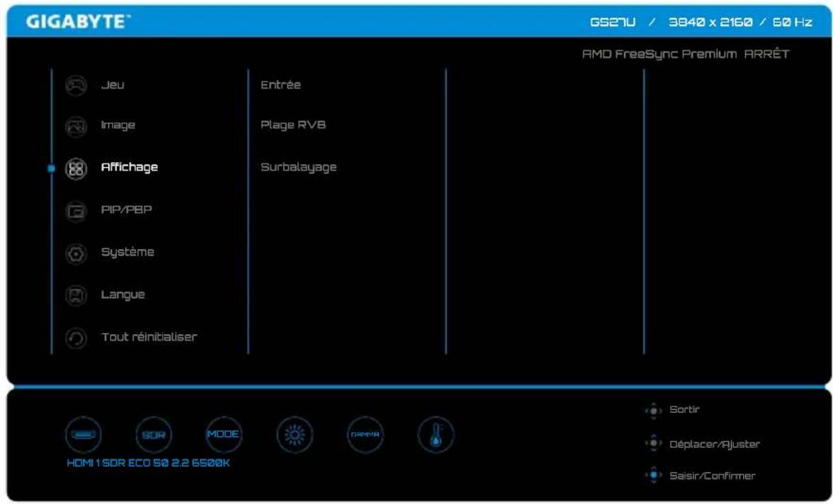Click the Saisir/Confirmer hint label

tap(713, 476)
